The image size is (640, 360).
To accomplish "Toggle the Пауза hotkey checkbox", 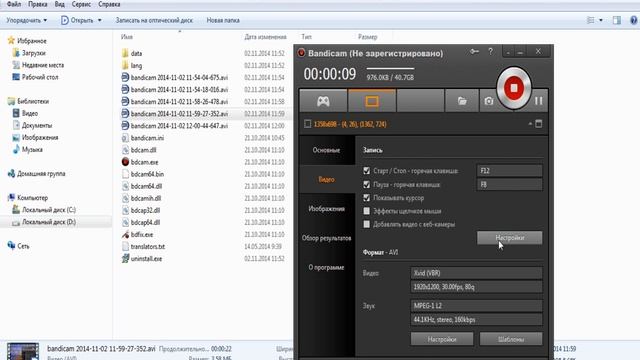I will point(367,184).
